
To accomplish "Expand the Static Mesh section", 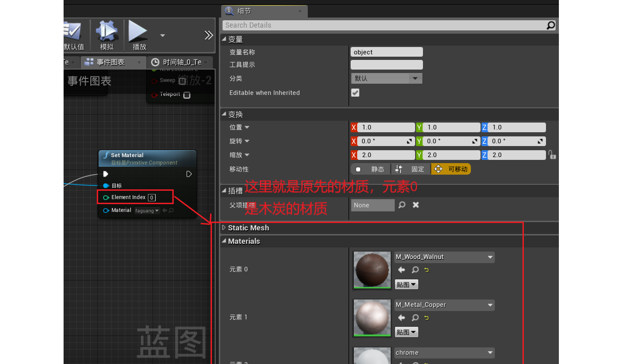I will click(224, 228).
